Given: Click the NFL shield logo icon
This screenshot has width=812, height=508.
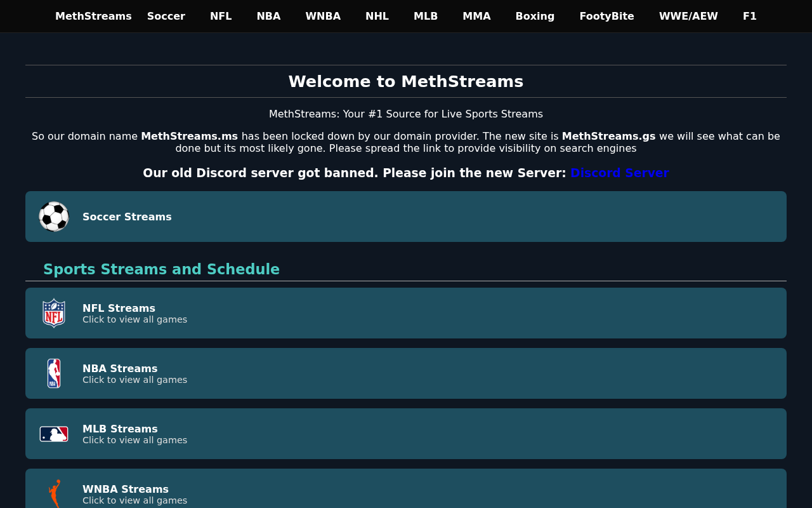Looking at the screenshot, I should (x=54, y=313).
